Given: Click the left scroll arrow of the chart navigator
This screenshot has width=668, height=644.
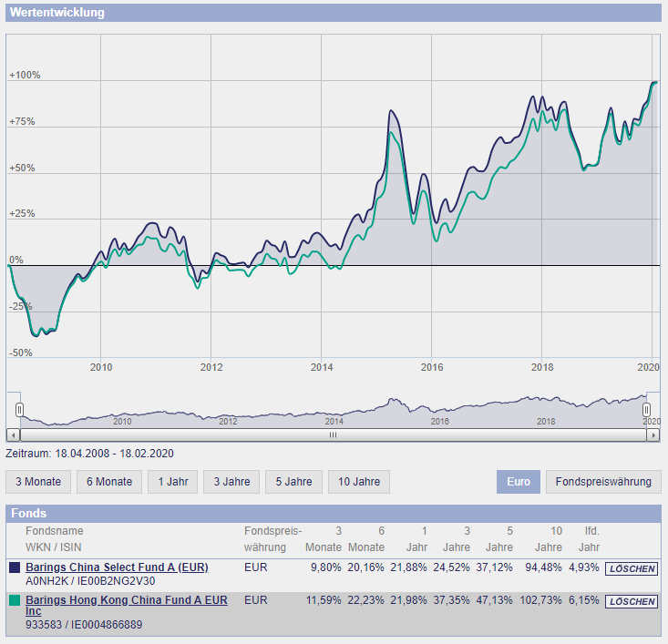Looking at the screenshot, I should coord(13,435).
